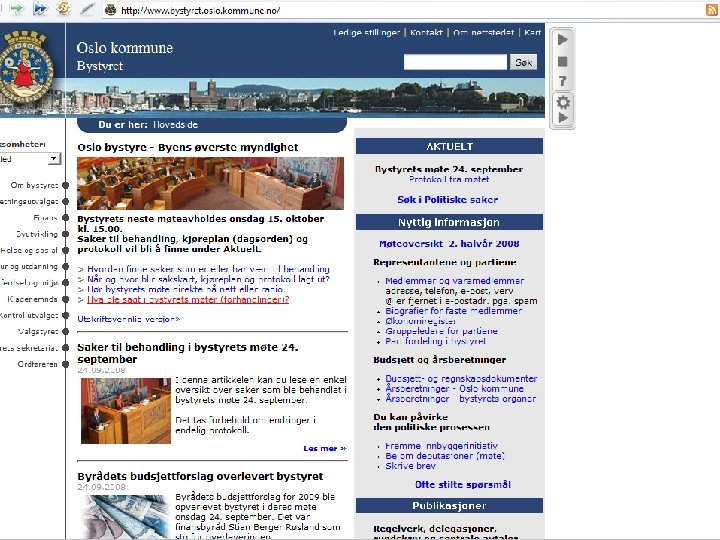
Task: Click the green forward arrow in browser toolbar
Action: (17, 8)
